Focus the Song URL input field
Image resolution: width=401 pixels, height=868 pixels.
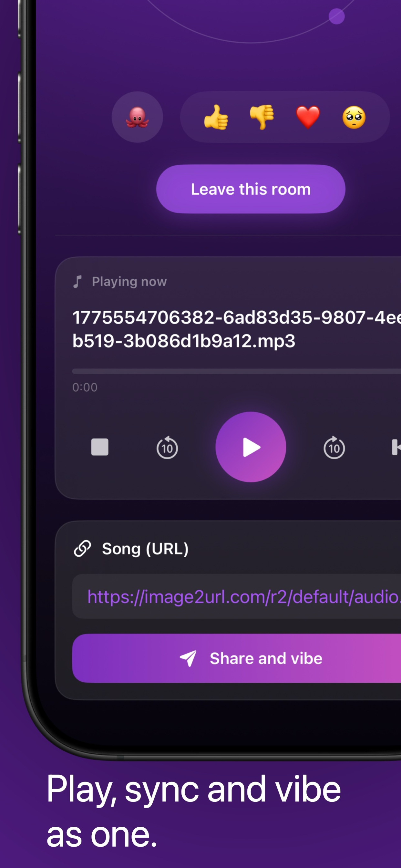pos(237,596)
